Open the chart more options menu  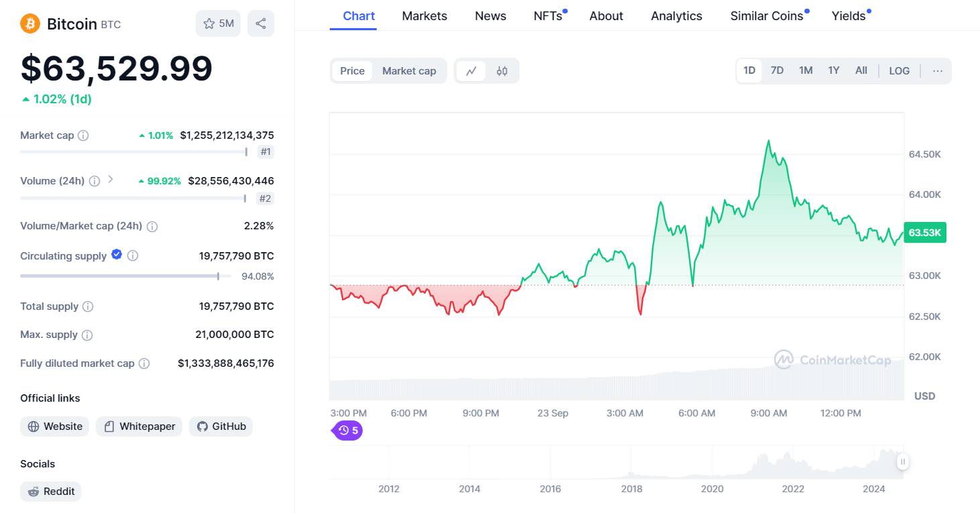(938, 70)
